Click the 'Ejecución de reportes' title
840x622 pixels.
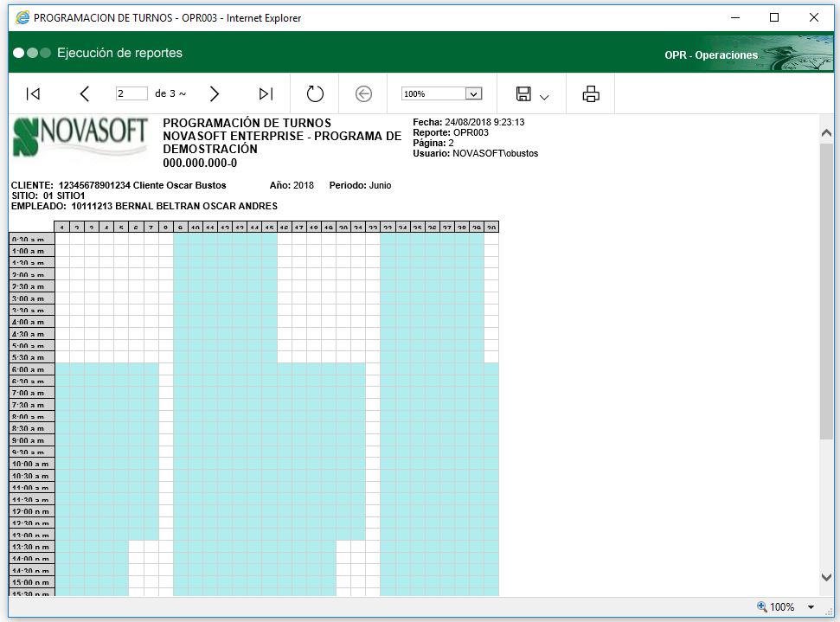119,53
